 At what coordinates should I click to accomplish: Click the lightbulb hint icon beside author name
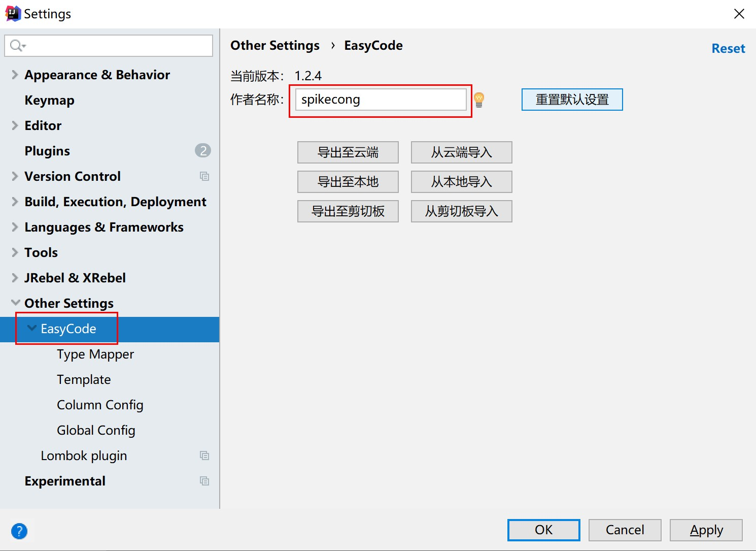pos(478,100)
